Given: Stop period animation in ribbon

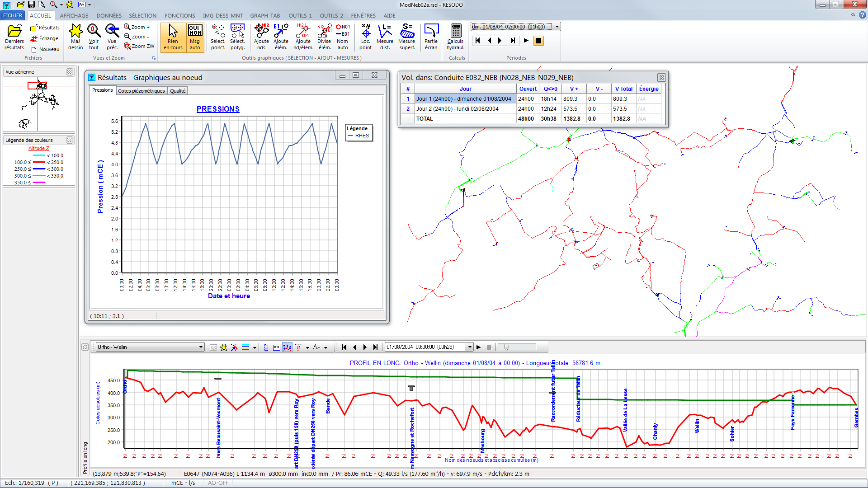Looking at the screenshot, I should (x=538, y=41).
